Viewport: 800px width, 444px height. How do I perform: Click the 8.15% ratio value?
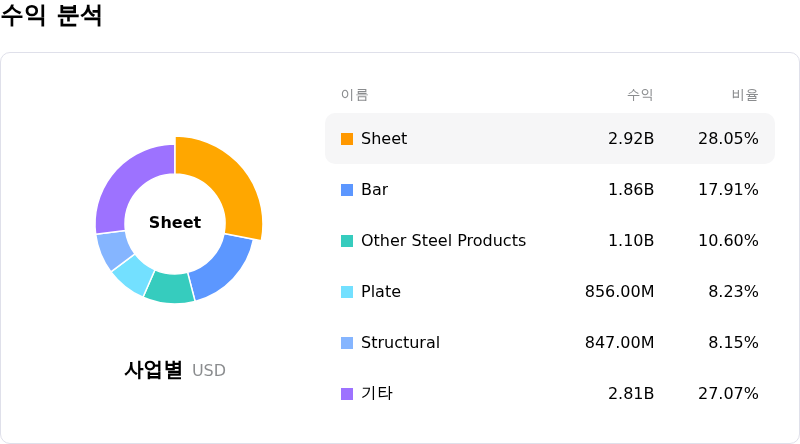coord(733,342)
